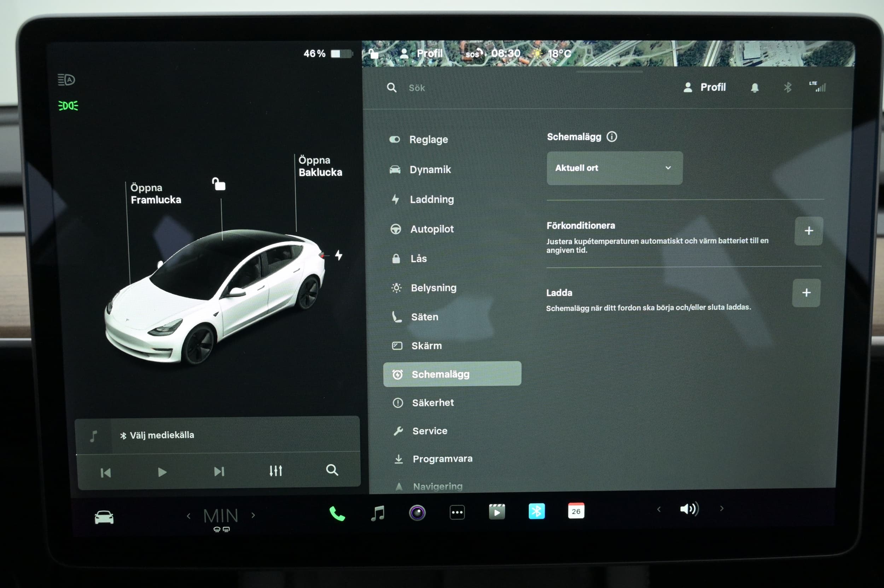Click the drag handle atop settings panel
Viewport: 884px width, 588px height.
click(610, 71)
